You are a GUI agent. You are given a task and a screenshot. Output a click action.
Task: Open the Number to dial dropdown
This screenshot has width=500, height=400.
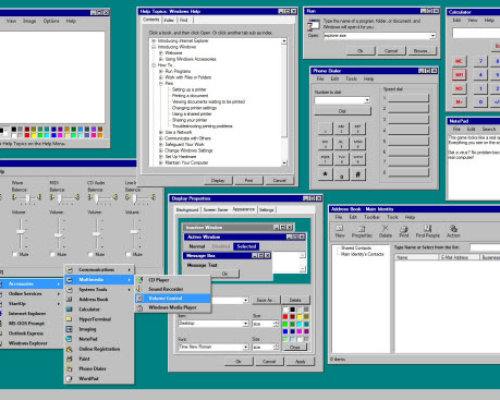pyautogui.click(x=367, y=100)
